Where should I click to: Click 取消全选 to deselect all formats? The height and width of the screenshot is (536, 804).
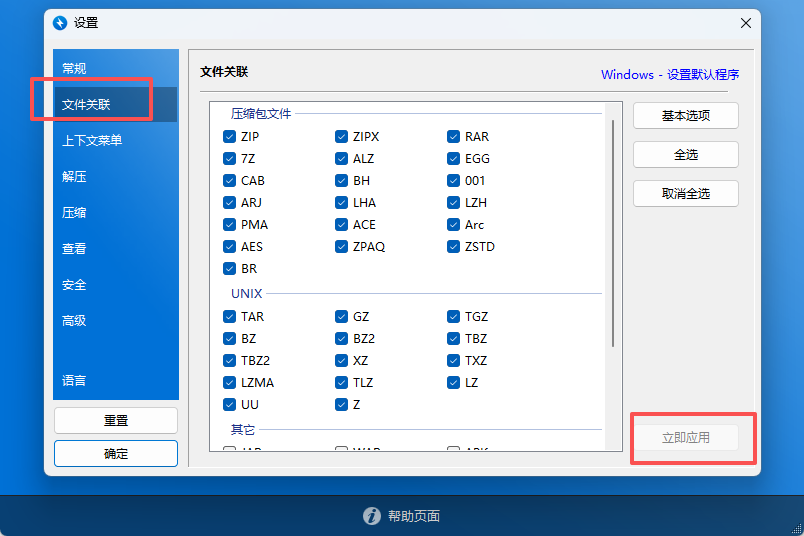pyautogui.click(x=685, y=194)
